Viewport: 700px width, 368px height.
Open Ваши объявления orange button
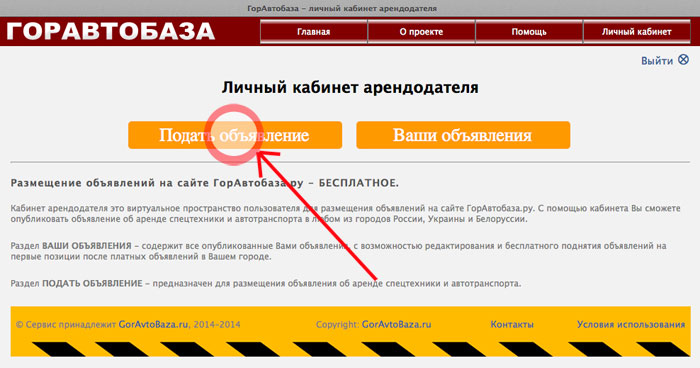click(463, 135)
